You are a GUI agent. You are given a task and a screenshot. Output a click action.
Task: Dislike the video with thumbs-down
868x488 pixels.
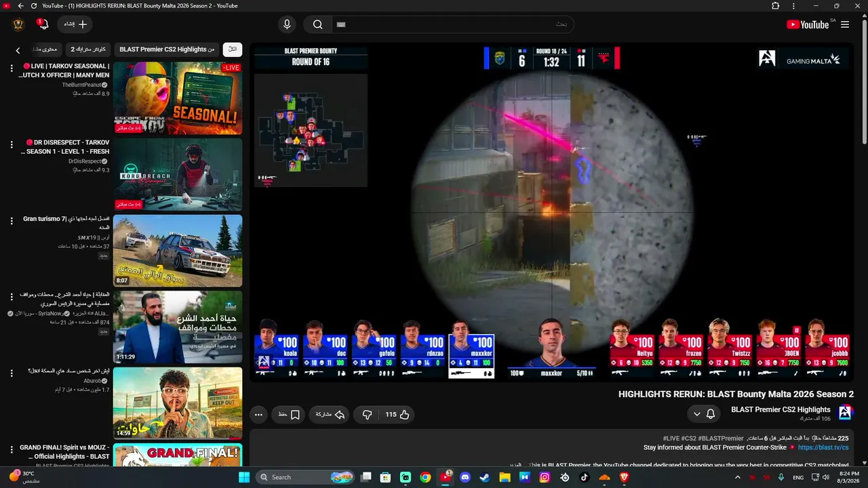[x=367, y=415]
